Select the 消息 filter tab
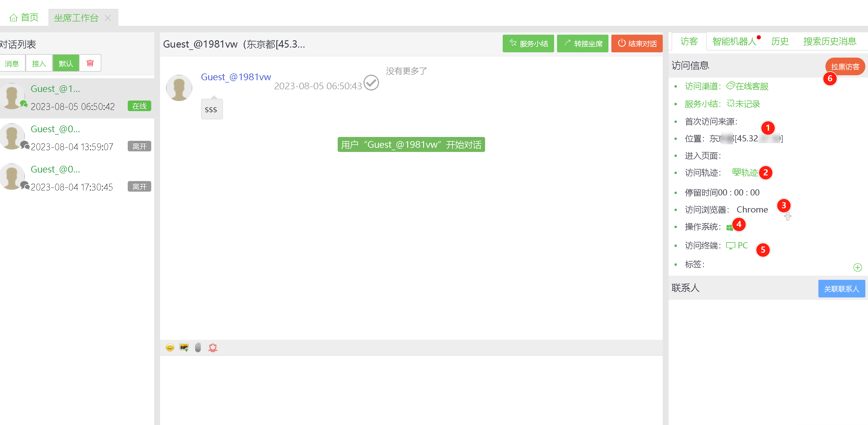Viewport: 868px width, 425px height. pos(12,63)
